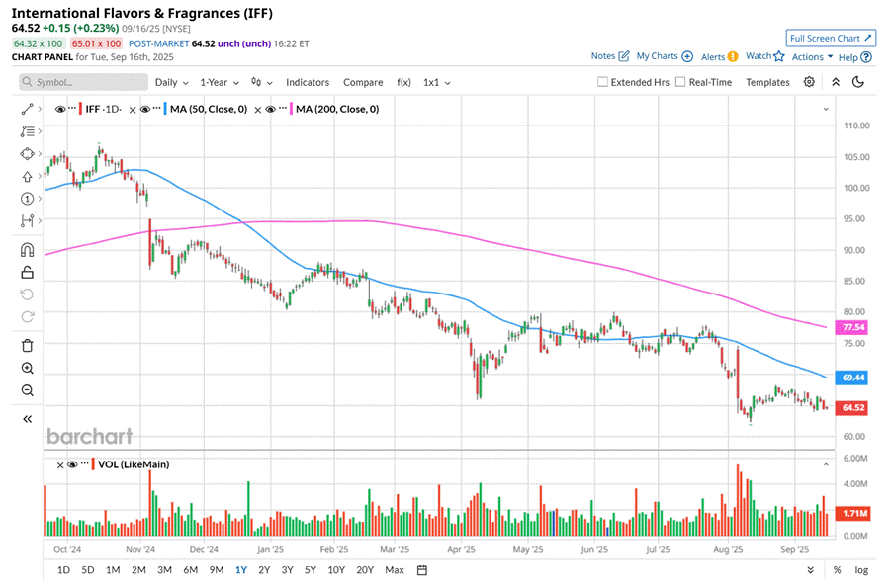Open the Indicators menu
The width and height of the screenshot is (893, 588).
point(308,82)
